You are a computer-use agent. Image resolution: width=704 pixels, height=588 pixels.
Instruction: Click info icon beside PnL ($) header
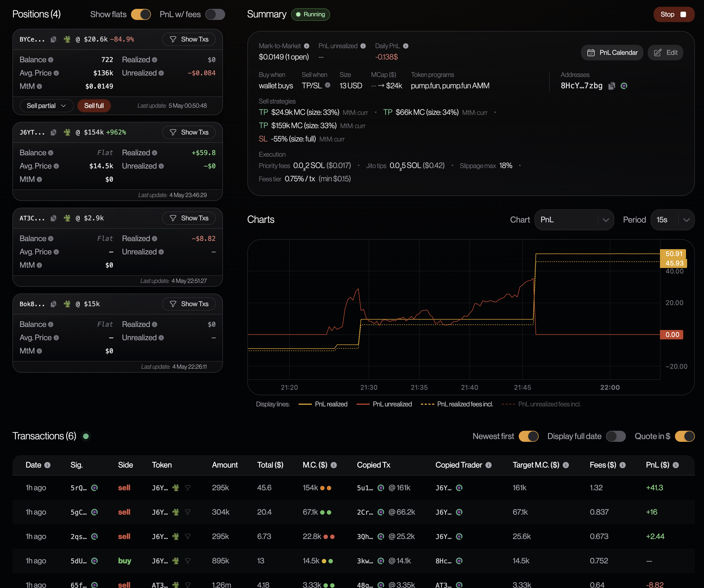676,465
